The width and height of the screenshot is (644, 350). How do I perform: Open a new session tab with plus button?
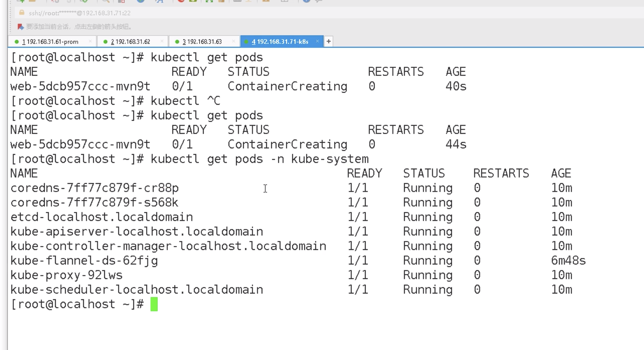click(x=329, y=42)
